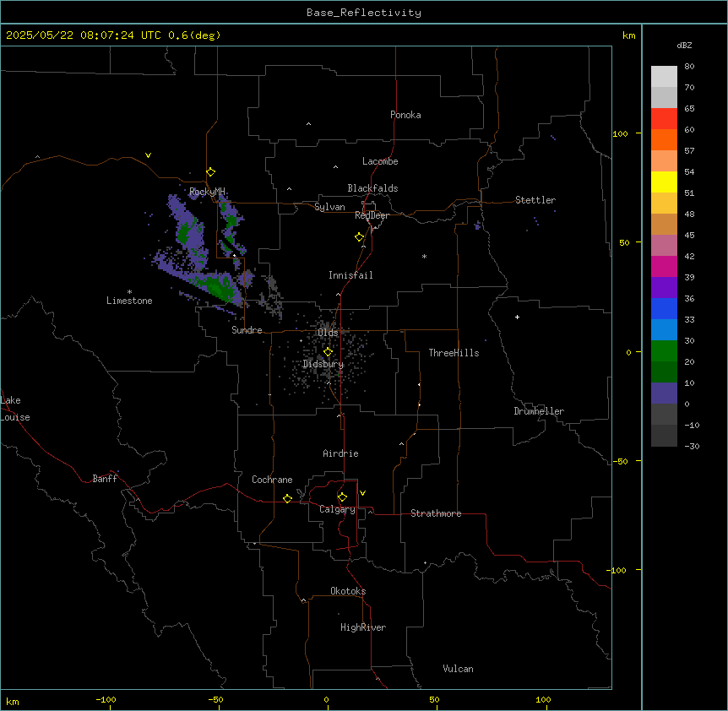Viewport: 728px width, 711px height.
Task: Click the yellow diamond marker below RedDeer
Action: click(360, 237)
